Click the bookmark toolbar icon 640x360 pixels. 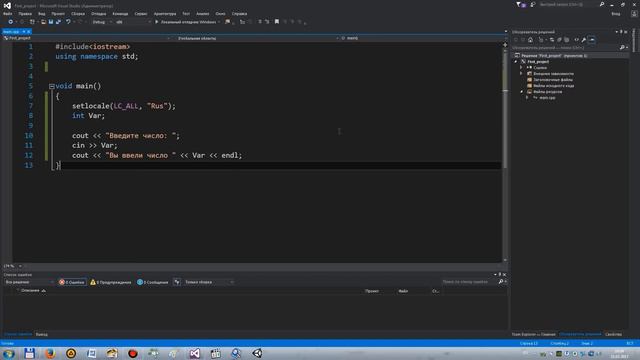pyautogui.click(x=277, y=22)
